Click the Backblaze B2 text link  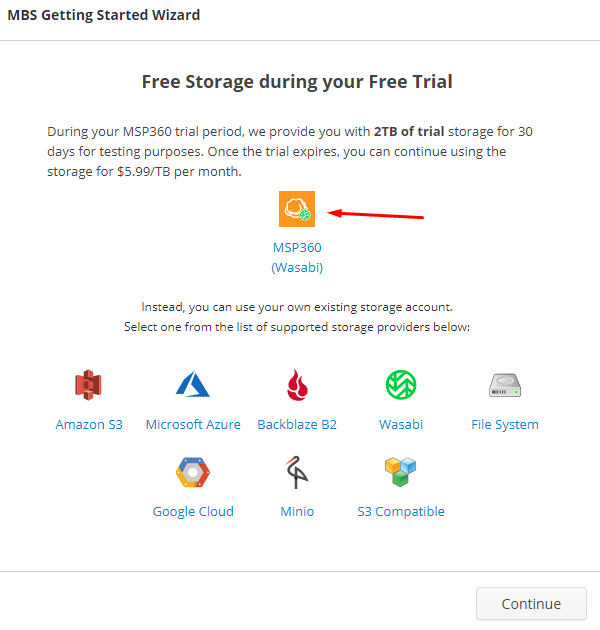(297, 424)
